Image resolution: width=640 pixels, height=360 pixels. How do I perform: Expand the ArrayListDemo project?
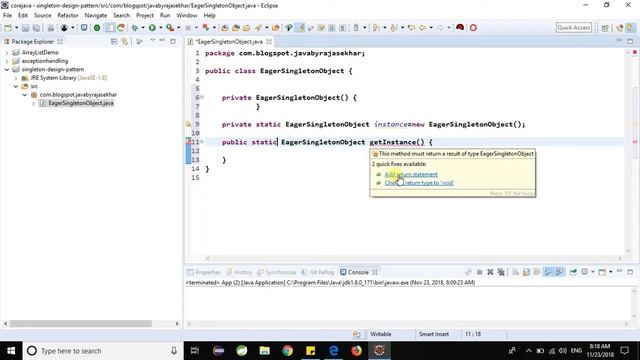coord(7,53)
